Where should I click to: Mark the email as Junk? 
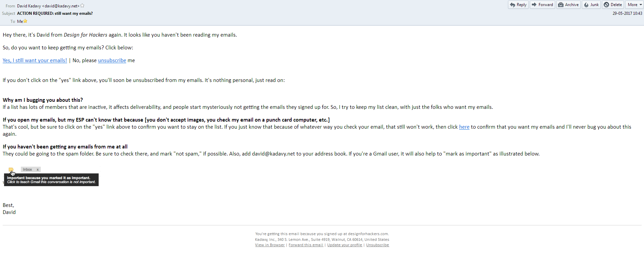tap(591, 5)
